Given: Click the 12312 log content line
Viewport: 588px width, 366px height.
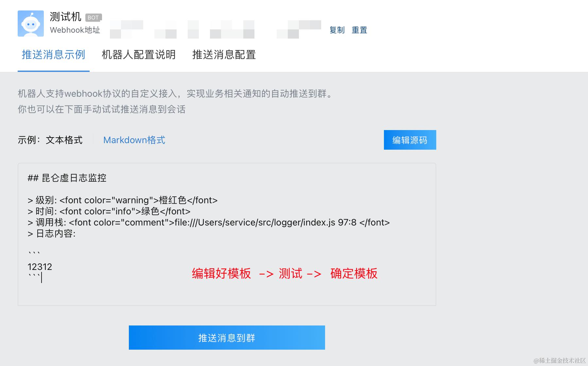Looking at the screenshot, I should pyautogui.click(x=40, y=267).
